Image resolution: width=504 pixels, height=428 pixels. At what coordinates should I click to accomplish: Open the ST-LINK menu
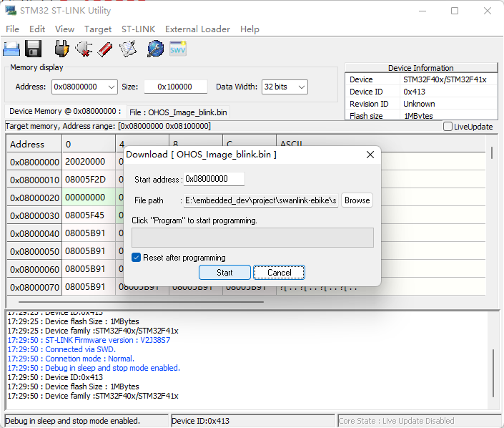pos(138,29)
